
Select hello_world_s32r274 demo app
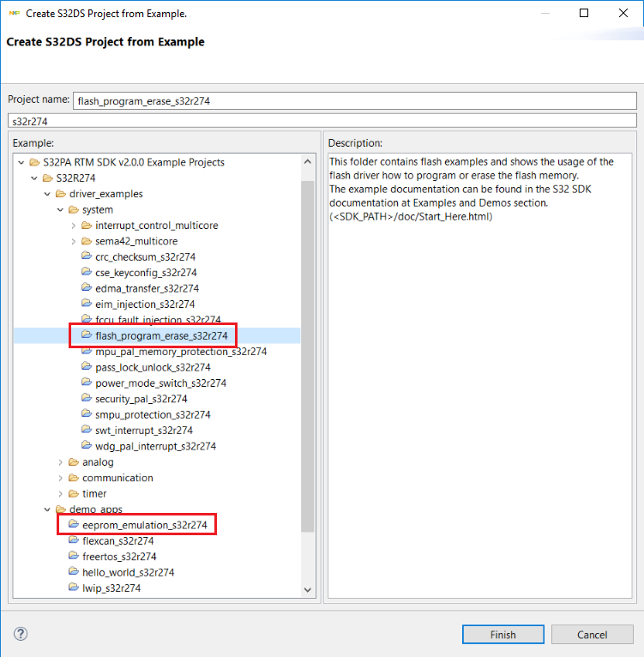point(129,572)
